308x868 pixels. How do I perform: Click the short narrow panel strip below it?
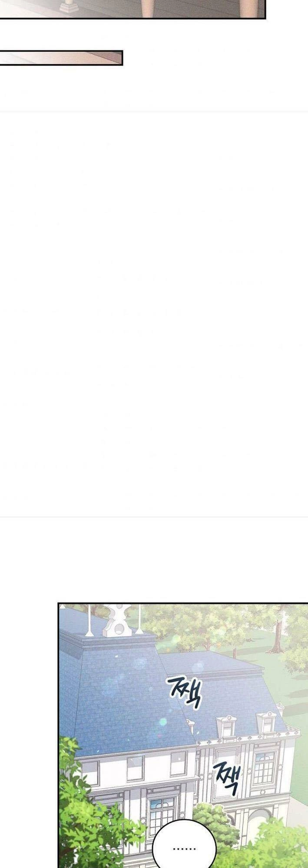(x=61, y=58)
